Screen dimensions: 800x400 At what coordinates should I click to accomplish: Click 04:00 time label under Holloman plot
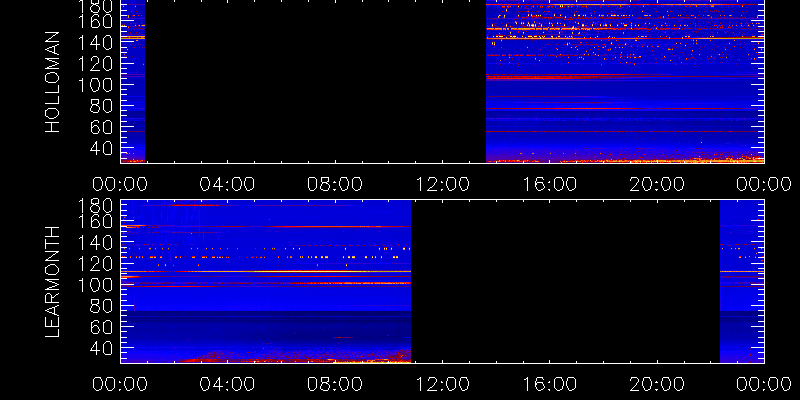click(x=228, y=184)
